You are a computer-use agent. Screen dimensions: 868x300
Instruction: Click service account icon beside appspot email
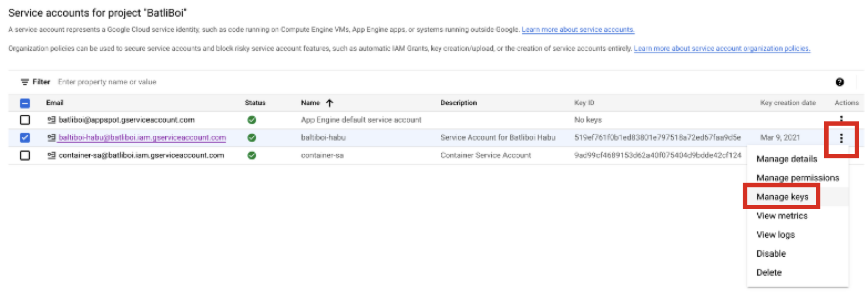(52, 120)
